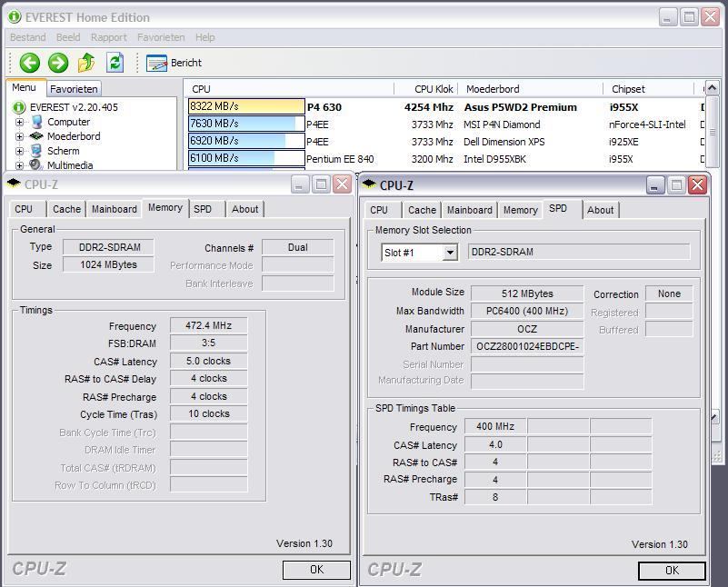Go forward with the green right arrow
This screenshot has width=728, height=587.
tap(58, 63)
